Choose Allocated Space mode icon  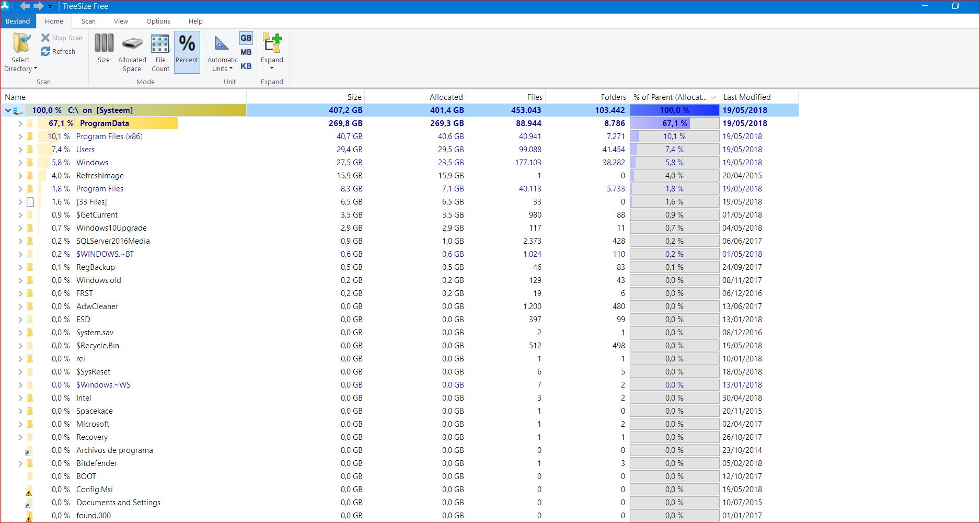[x=132, y=44]
